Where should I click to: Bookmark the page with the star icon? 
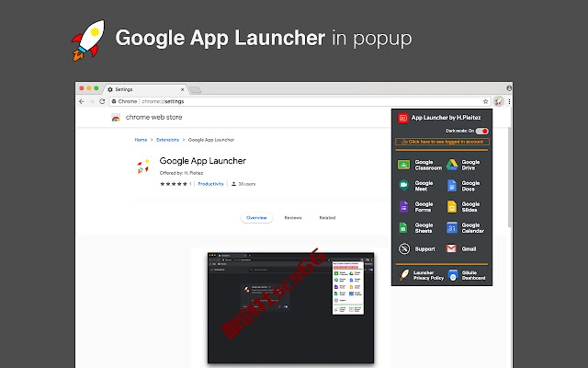point(486,101)
